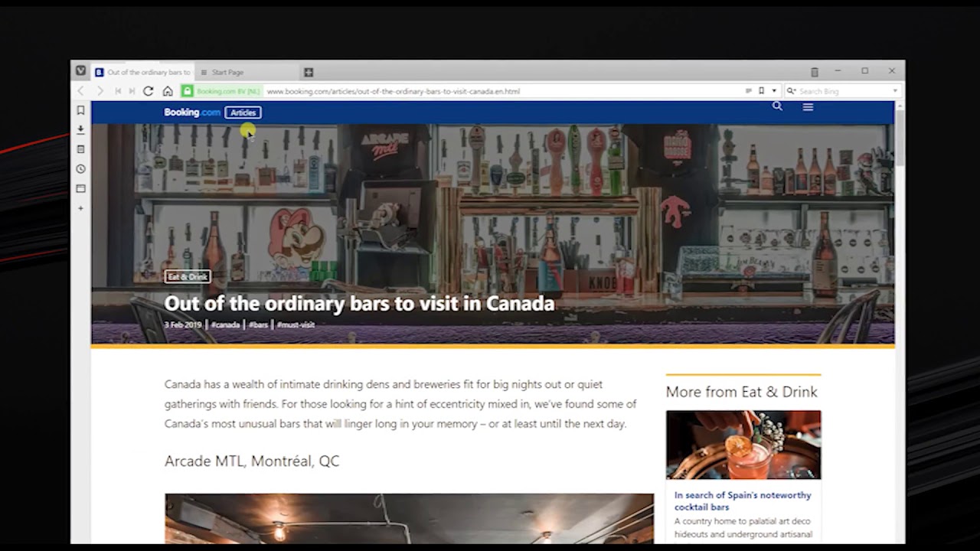Expand address bar history dropdown arrow
Image resolution: width=980 pixels, height=551 pixels.
(x=774, y=91)
